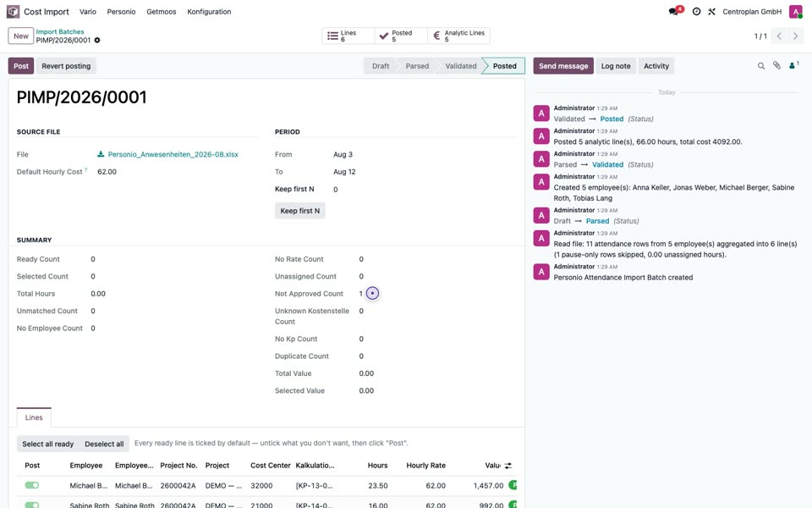Show followers using the person icon

(793, 65)
